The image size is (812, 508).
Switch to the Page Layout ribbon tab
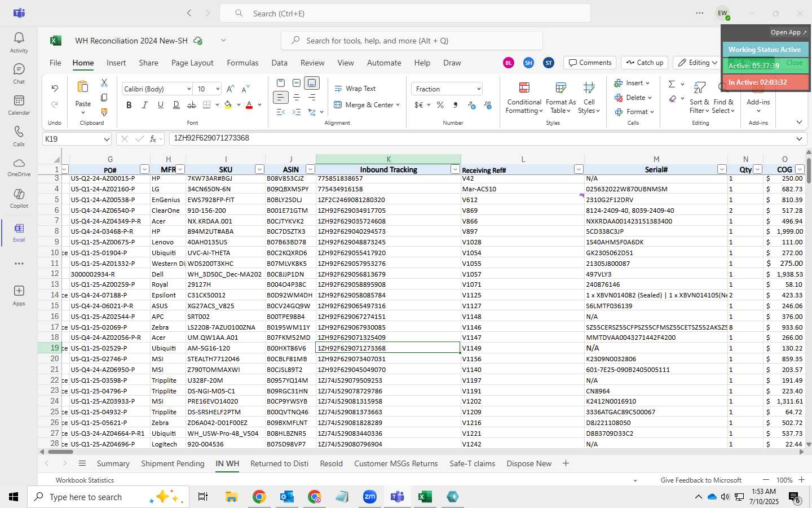point(192,63)
